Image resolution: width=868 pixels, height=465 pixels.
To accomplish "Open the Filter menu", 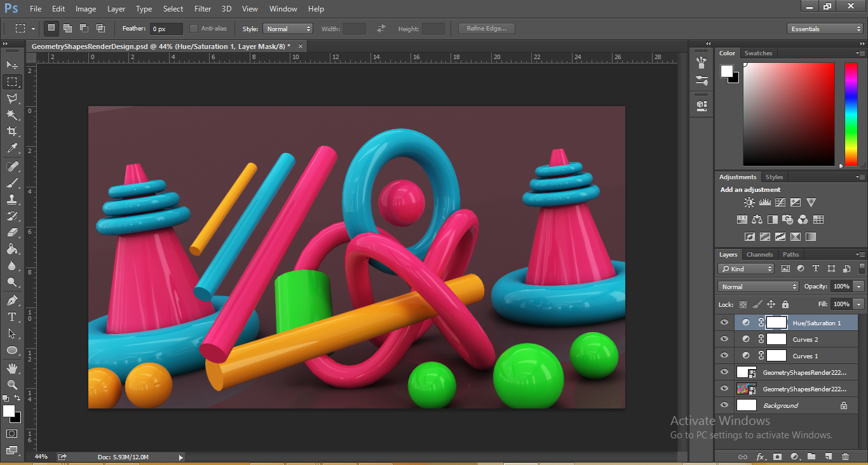I will [203, 9].
